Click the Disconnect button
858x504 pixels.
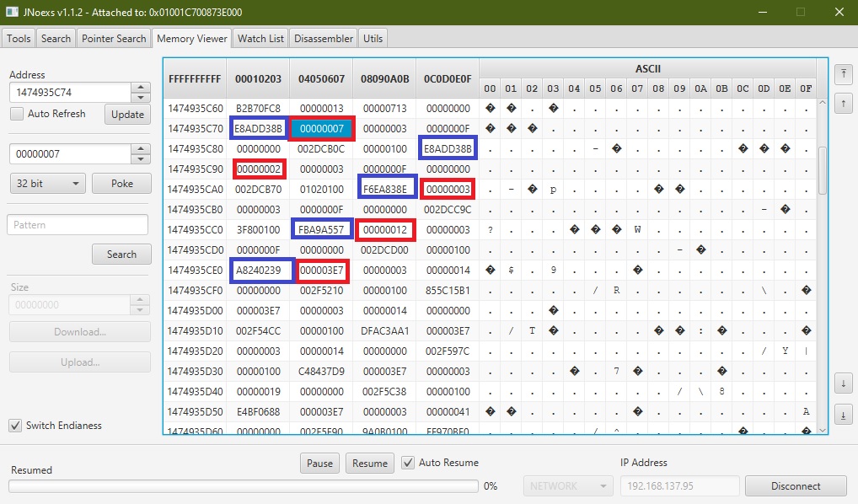coord(796,486)
